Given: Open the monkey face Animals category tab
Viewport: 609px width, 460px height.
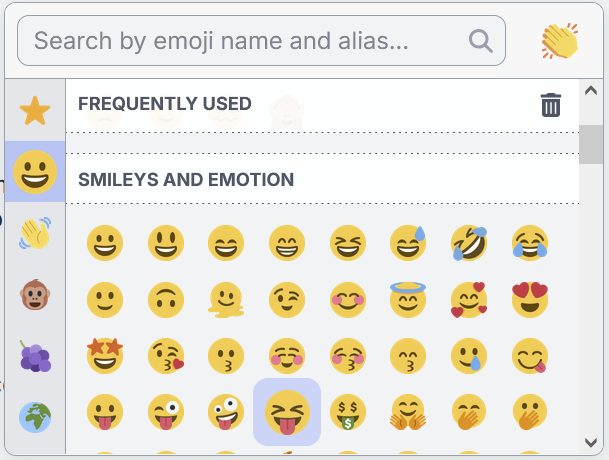Looking at the screenshot, I should [35, 294].
